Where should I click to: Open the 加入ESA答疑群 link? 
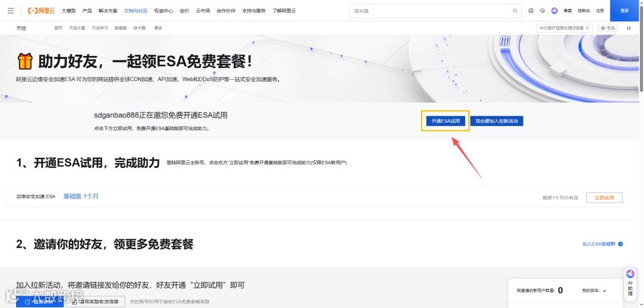[599, 244]
